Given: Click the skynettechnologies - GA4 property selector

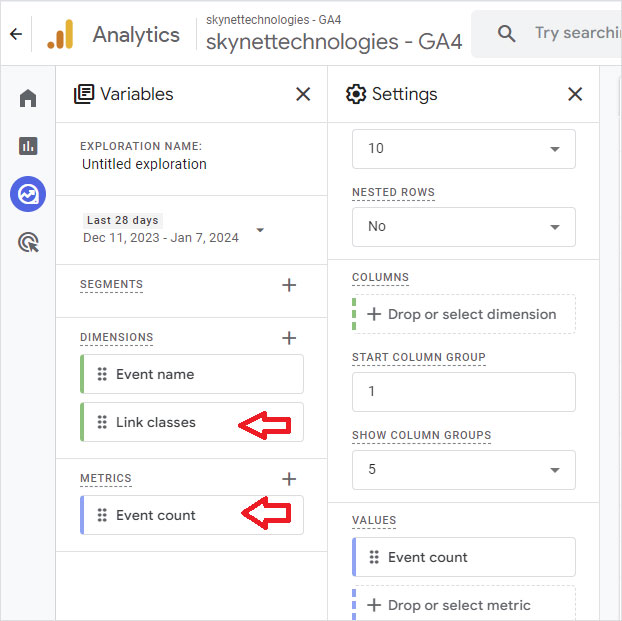Looking at the screenshot, I should click(334, 35).
